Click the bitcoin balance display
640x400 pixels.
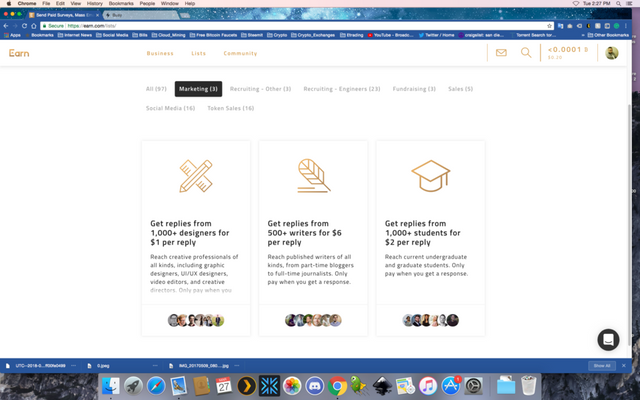(568, 53)
